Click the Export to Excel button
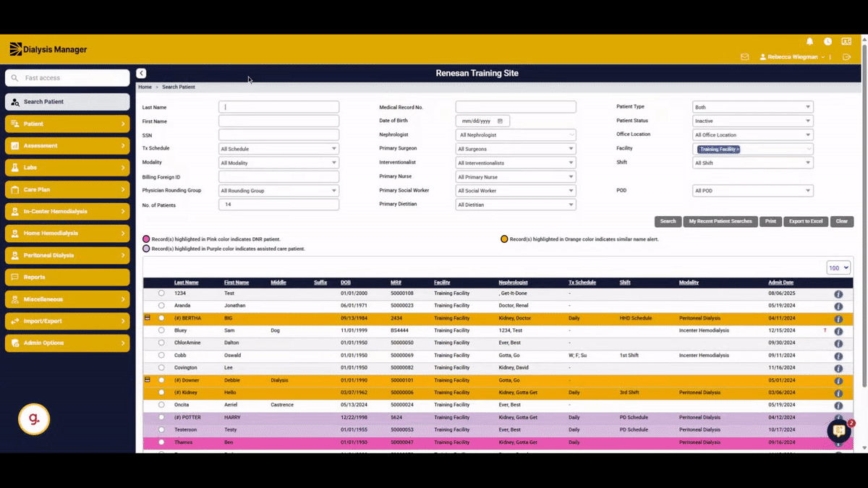868x488 pixels. [806, 221]
